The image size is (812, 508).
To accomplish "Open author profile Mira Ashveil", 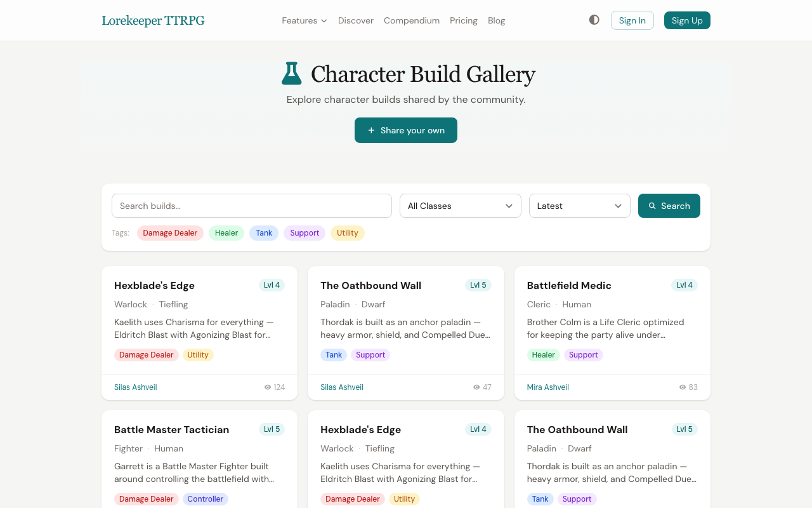I will pos(547,387).
